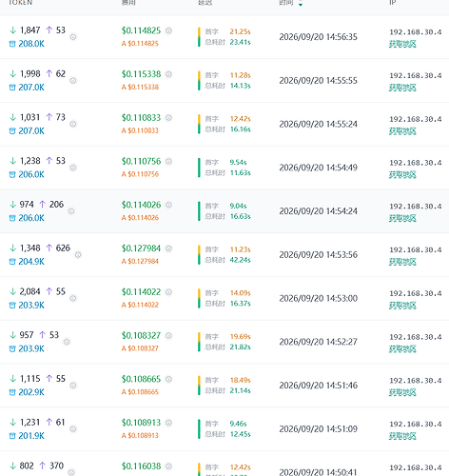Toggle time column sort arrow in header
Image resolution: width=449 pixels, height=476 pixels.
[301, 3]
